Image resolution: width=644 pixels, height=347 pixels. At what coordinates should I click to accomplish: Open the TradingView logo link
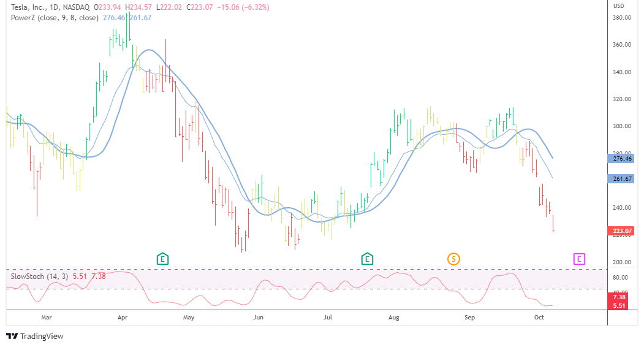click(x=36, y=337)
